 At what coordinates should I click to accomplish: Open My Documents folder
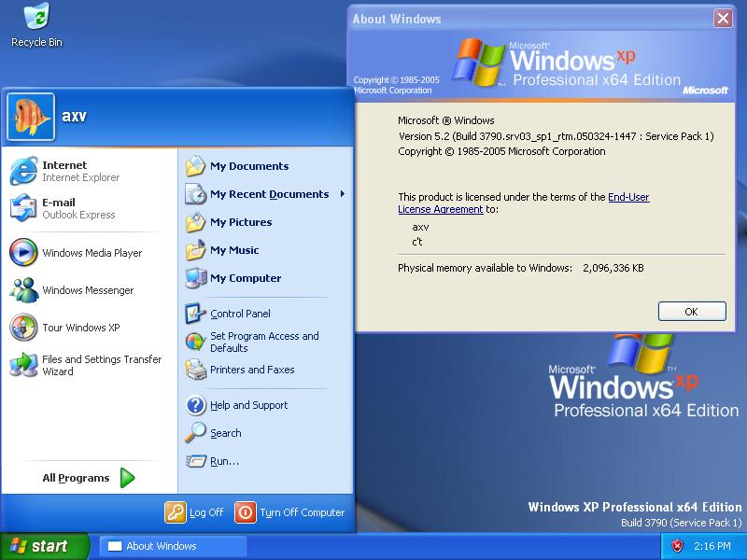pos(248,166)
